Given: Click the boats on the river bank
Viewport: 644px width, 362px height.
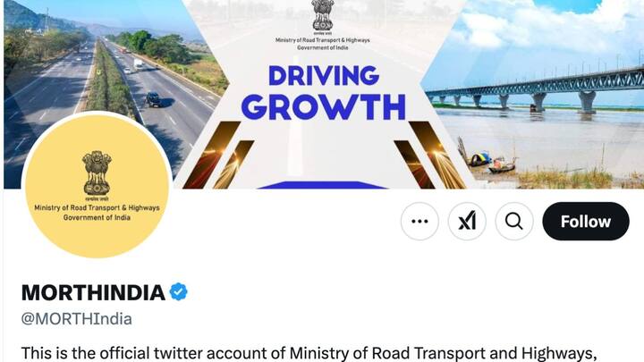Looking at the screenshot, I should (491, 162).
